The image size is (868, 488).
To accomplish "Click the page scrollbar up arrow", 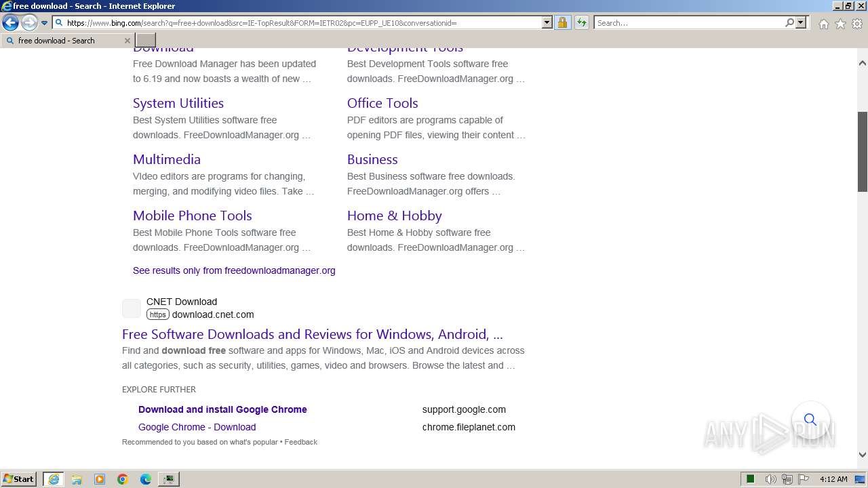I will click(863, 63).
